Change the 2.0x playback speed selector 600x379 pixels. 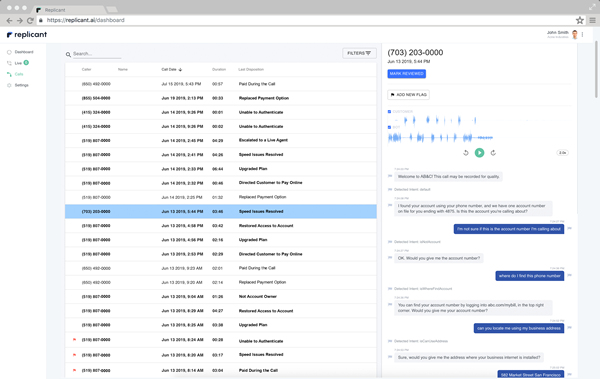tap(562, 153)
